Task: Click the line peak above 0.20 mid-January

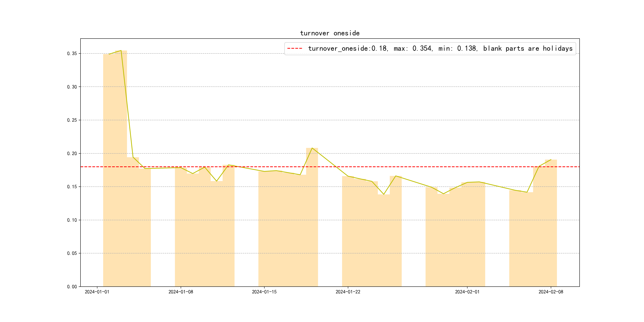Action: point(312,148)
